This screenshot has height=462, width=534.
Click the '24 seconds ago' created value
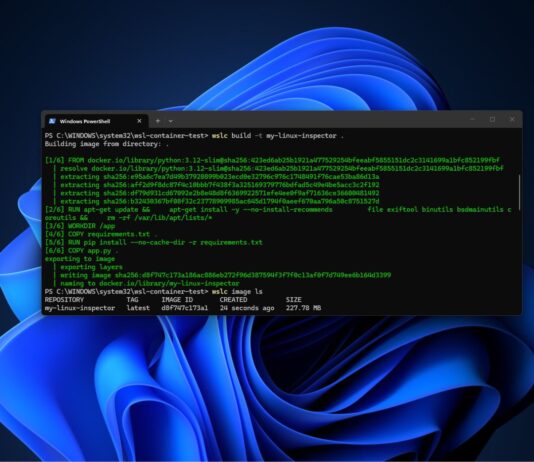[x=247, y=308]
